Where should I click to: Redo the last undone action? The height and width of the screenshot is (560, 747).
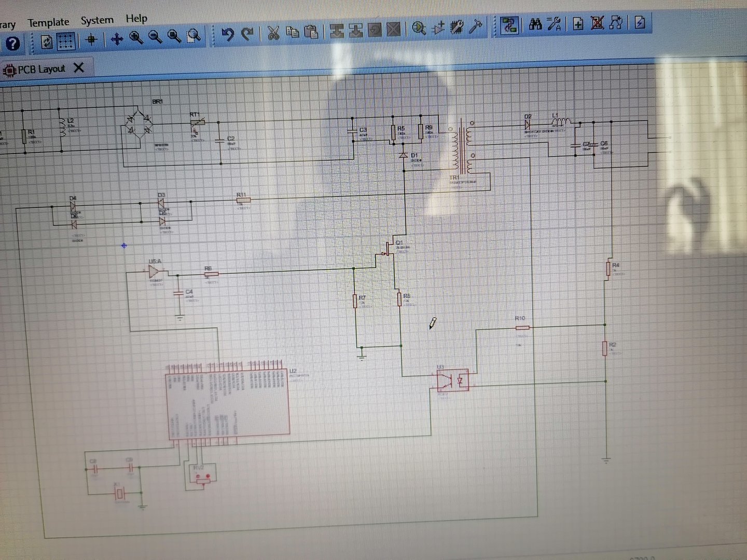tap(248, 34)
